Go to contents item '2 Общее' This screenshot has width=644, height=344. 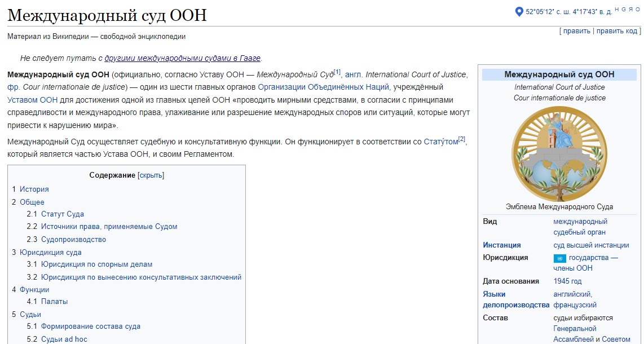pos(28,202)
